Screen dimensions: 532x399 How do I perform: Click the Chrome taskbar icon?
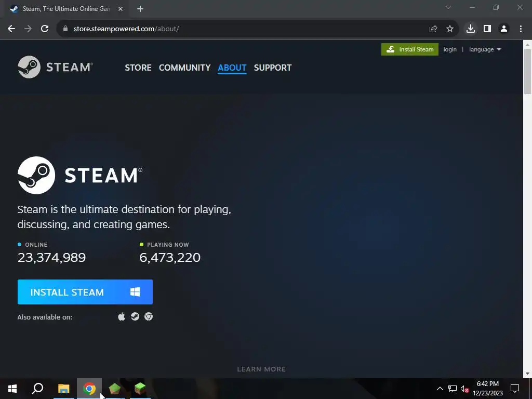pyautogui.click(x=89, y=389)
